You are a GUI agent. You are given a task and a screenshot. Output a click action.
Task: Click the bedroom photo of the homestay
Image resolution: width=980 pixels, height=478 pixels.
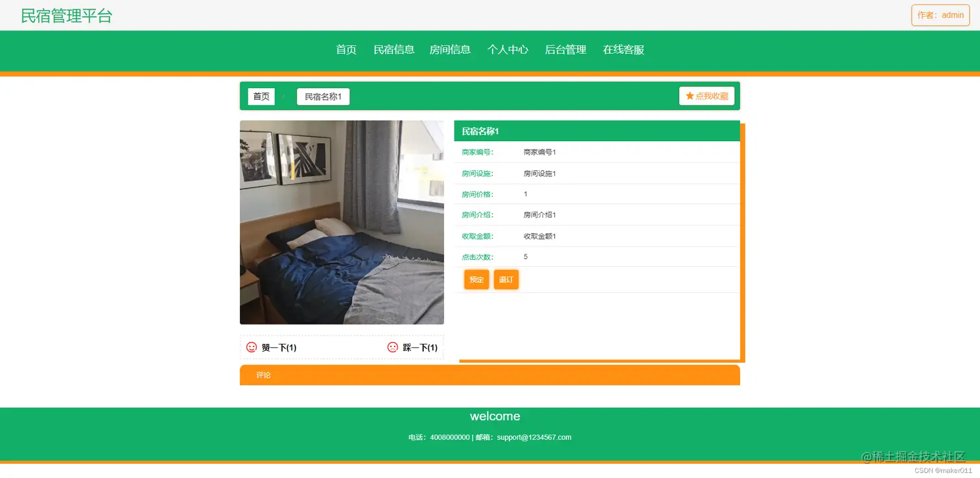[342, 222]
